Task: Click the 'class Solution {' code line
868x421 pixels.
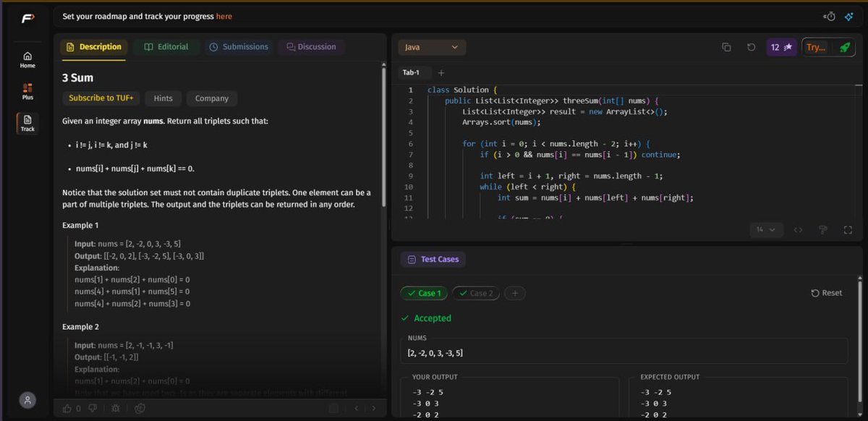Action: 463,90
